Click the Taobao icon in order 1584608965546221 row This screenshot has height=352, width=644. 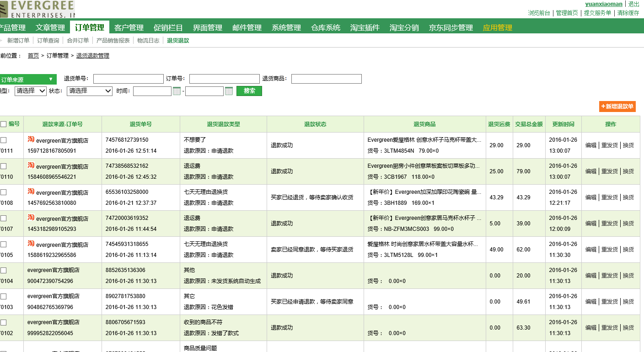[31, 165]
